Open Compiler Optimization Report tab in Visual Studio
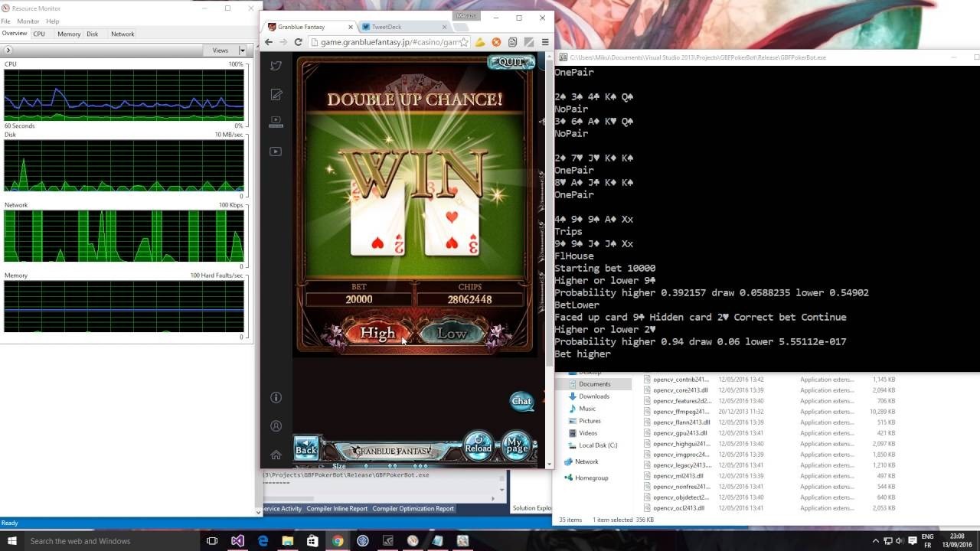This screenshot has height=551, width=980. [413, 509]
